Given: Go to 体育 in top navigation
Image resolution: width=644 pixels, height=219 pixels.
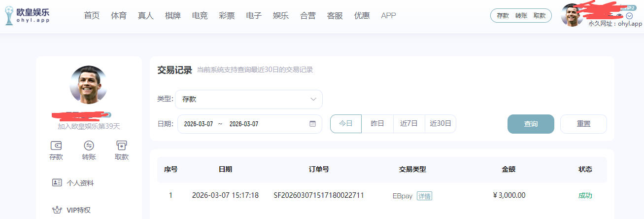Looking at the screenshot, I should (x=119, y=16).
